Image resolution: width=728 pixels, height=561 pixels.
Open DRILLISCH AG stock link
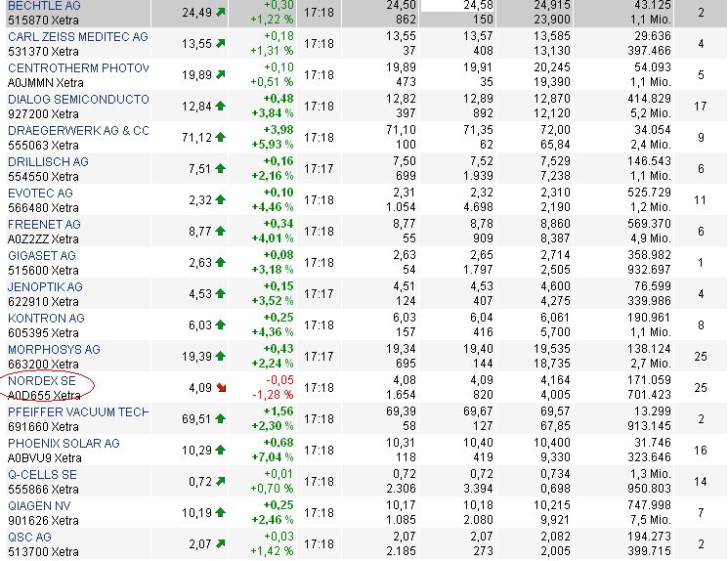pyautogui.click(x=48, y=162)
